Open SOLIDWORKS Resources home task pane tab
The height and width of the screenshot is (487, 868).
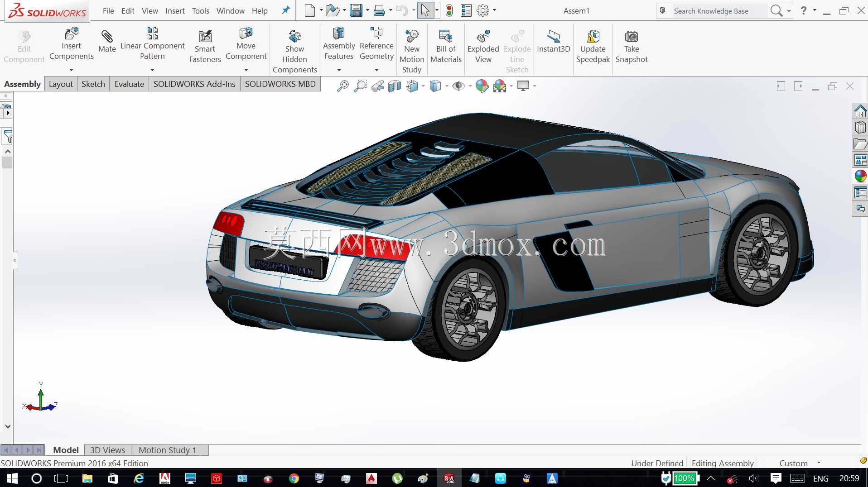pyautogui.click(x=860, y=111)
